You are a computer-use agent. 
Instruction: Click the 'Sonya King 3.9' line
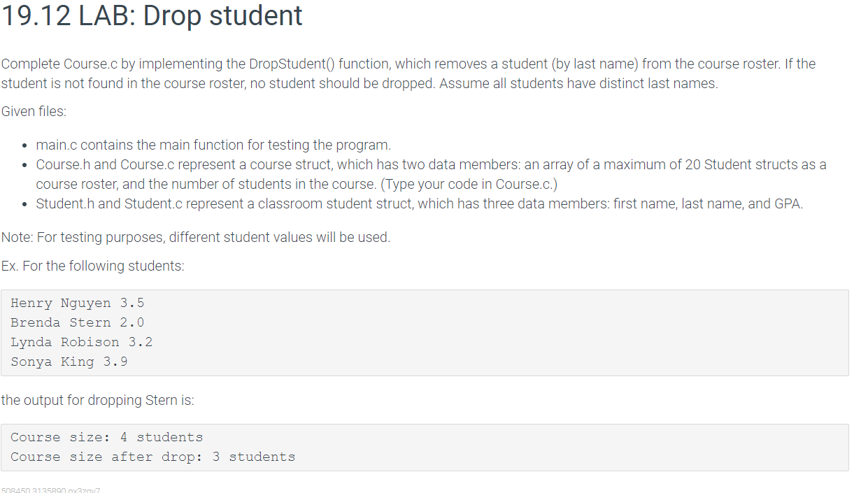point(69,362)
